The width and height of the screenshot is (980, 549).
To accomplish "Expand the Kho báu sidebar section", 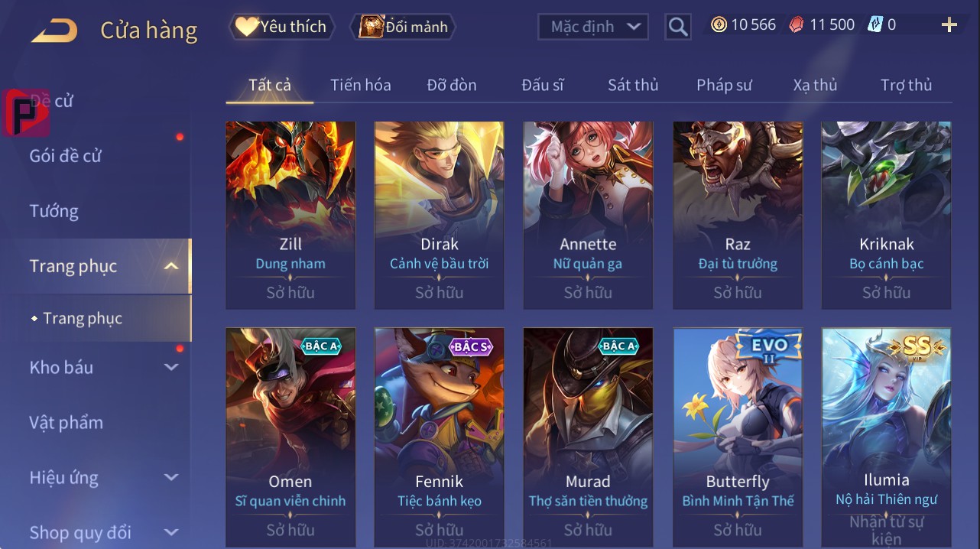I will pos(171,368).
